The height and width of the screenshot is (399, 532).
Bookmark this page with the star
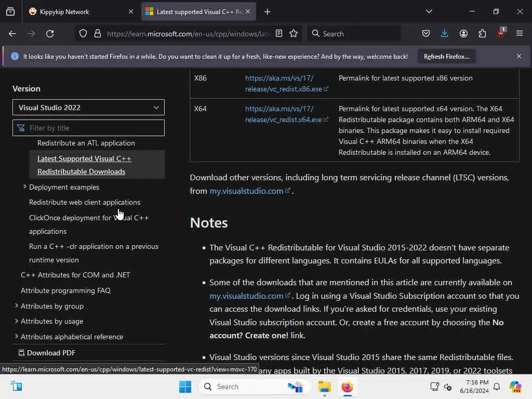tap(294, 34)
